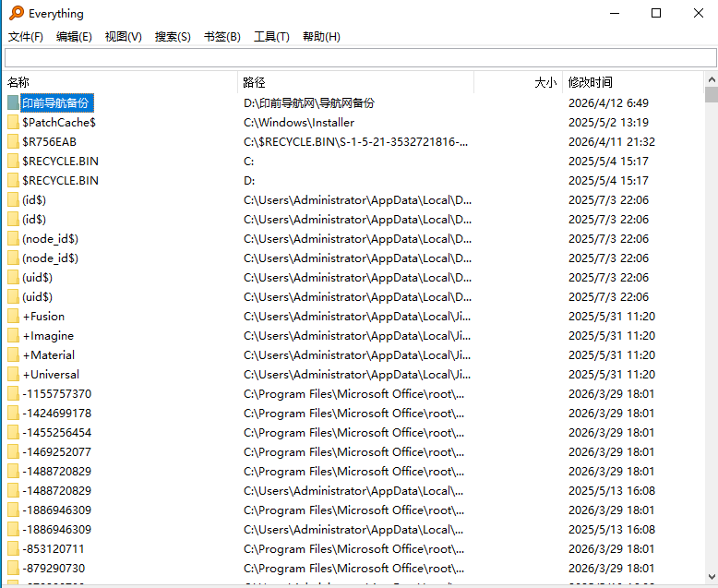The height and width of the screenshot is (588, 718).
Task: Select the $PatchCache$ entry name
Action: [59, 122]
